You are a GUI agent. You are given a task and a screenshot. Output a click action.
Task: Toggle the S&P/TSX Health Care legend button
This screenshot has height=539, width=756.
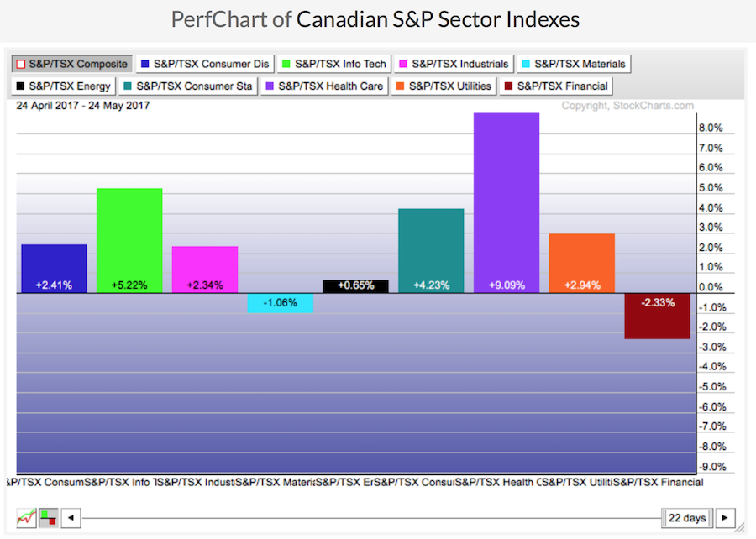point(324,85)
